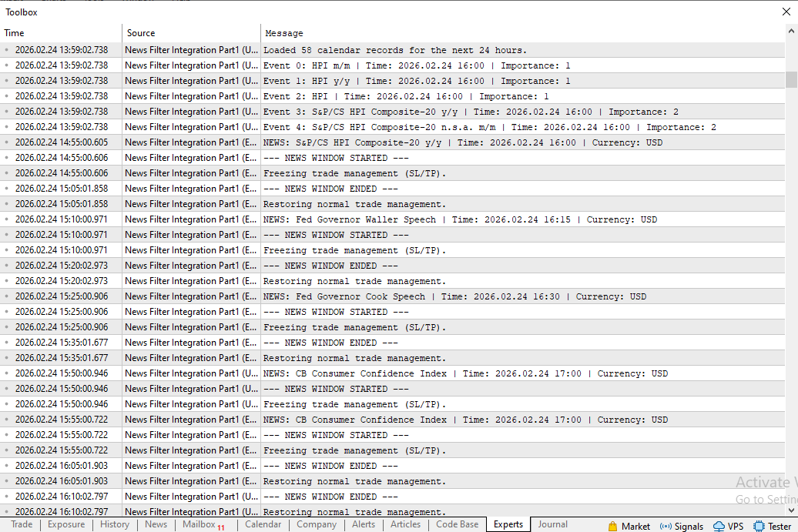This screenshot has height=532, width=798.
Task: Select the 15:25:00.906 Freezing trade management row
Action: [x=392, y=327]
